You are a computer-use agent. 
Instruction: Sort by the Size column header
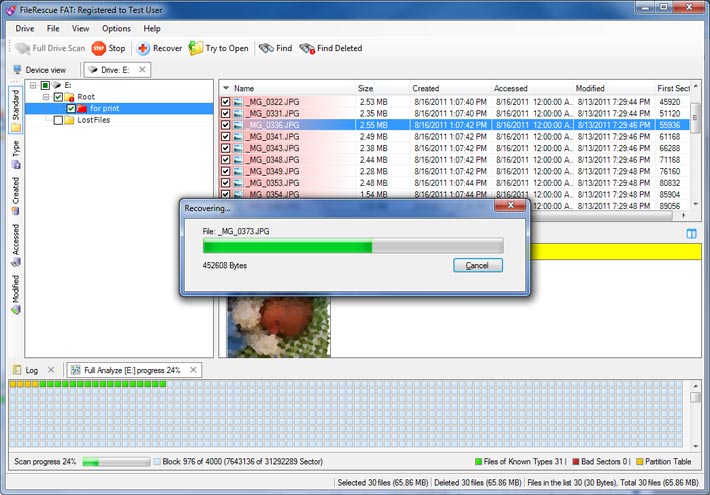[x=382, y=88]
